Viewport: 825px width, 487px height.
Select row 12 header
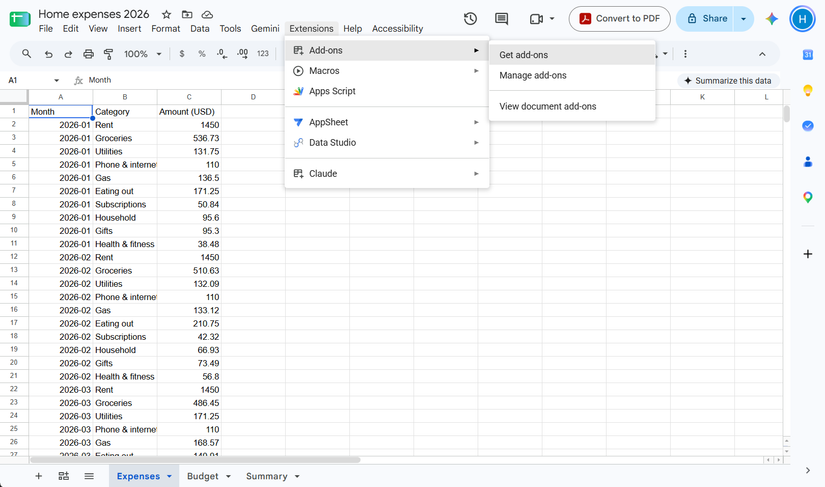pyautogui.click(x=14, y=257)
